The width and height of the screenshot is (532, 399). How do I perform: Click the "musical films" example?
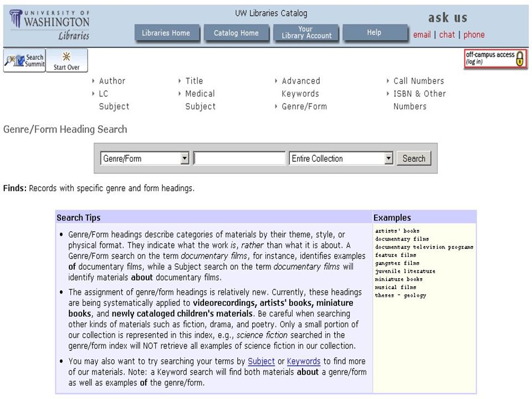[x=396, y=288]
